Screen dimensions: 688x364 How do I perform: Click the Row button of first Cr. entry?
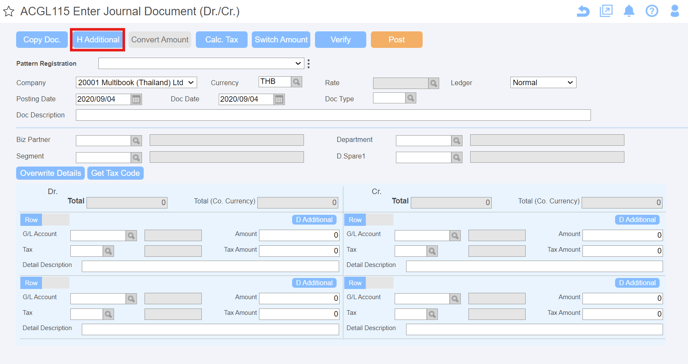[x=355, y=220]
